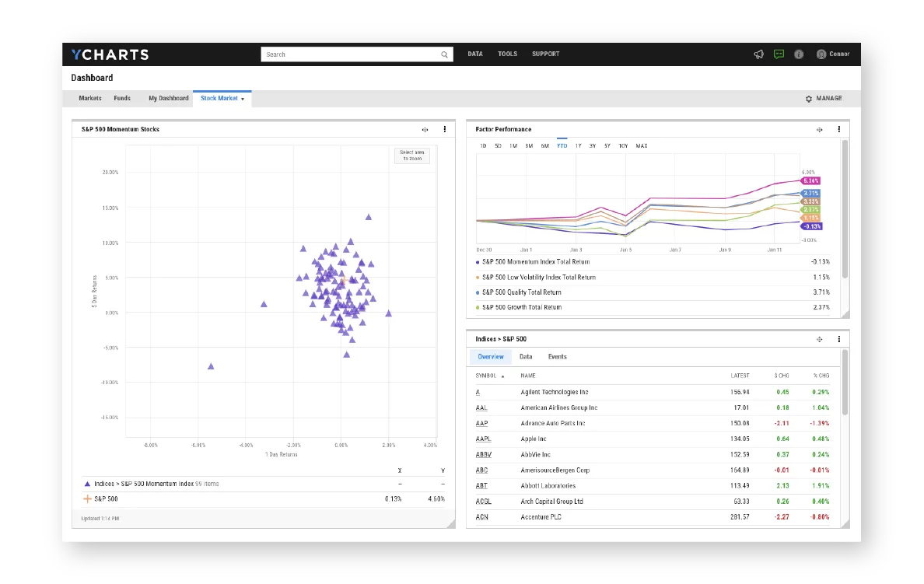
Task: Click the move handle icon on Factor Performance widget
Action: pos(819,129)
